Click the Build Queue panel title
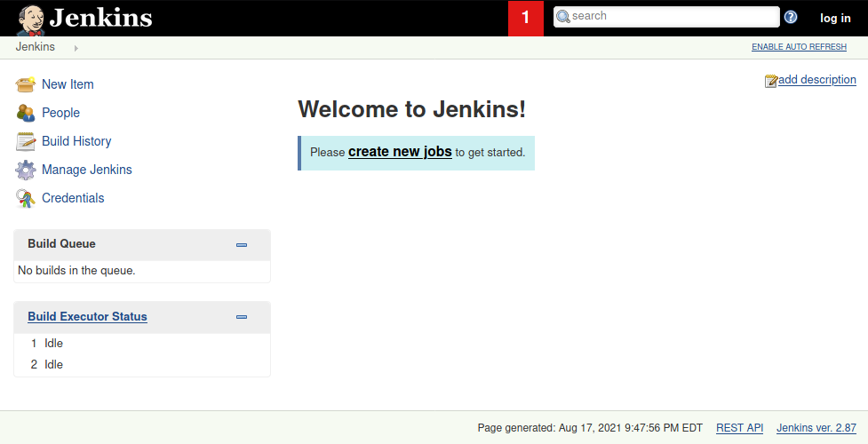The height and width of the screenshot is (444, 868). pyautogui.click(x=62, y=243)
